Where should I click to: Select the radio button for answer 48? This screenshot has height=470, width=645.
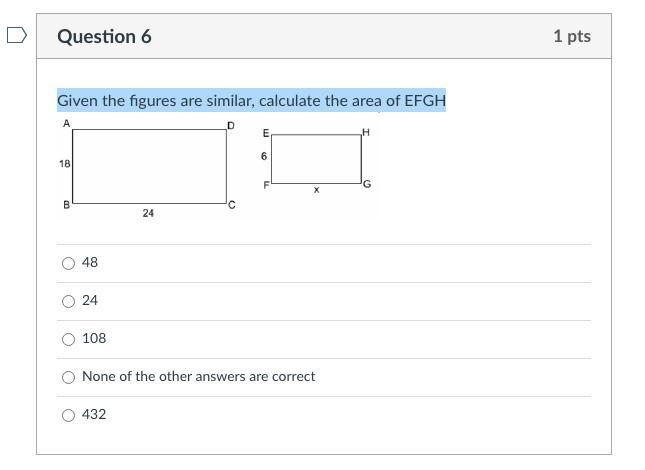point(68,263)
